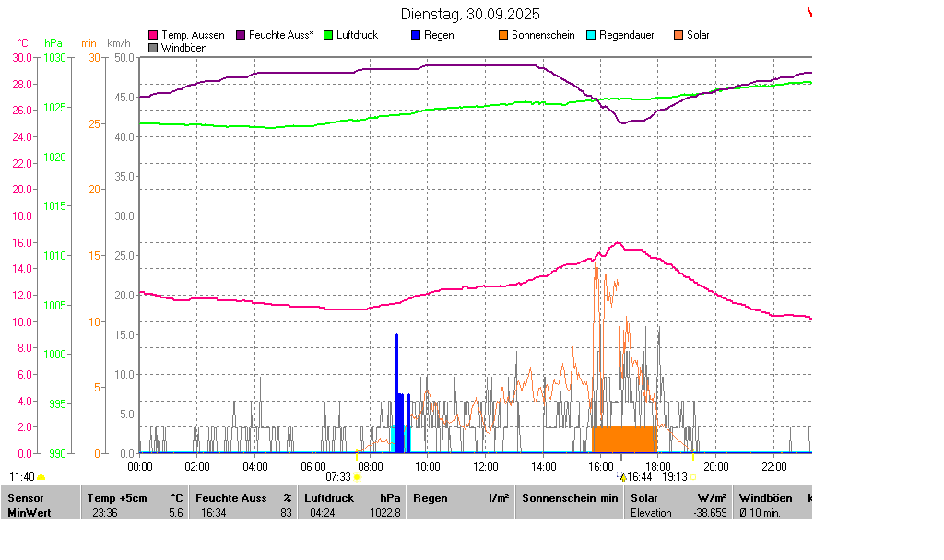Click the pink Temp. Aussen legend swatch
Image resolution: width=944 pixels, height=560 pixels.
[153, 35]
